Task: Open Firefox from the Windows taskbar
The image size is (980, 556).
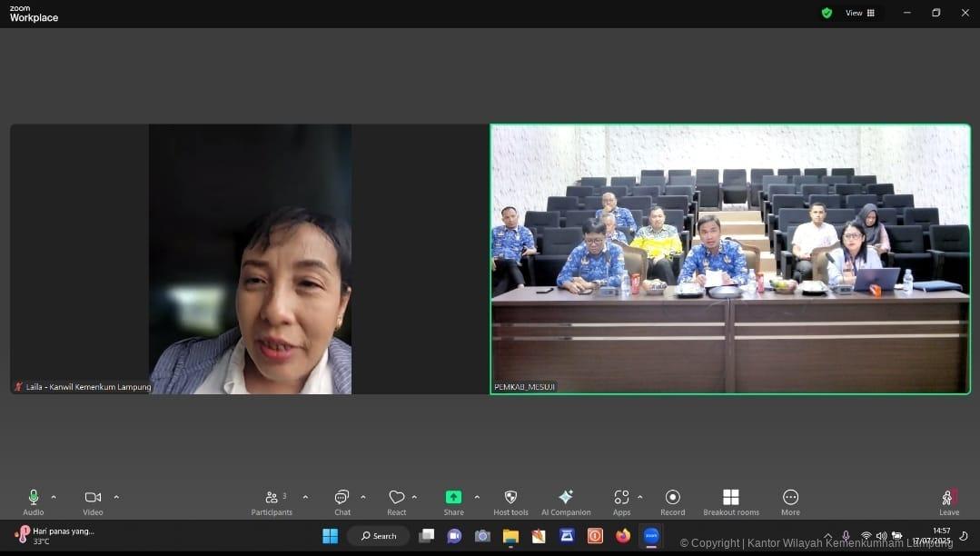Action: click(622, 536)
